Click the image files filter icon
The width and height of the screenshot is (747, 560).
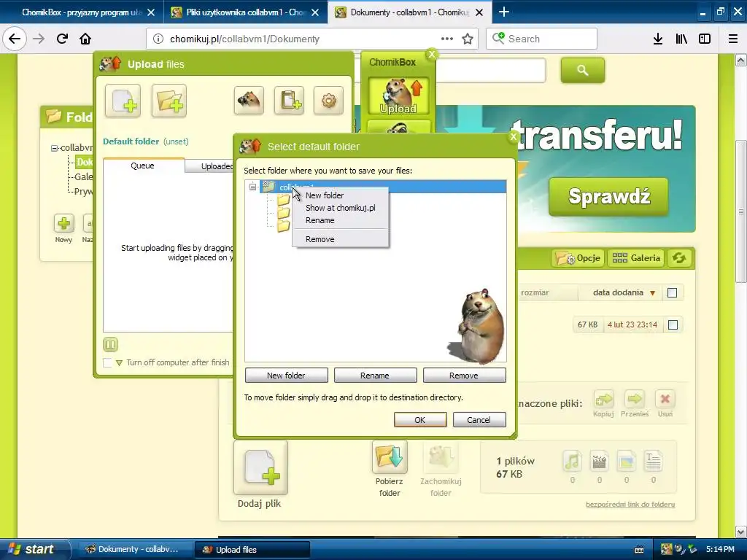(x=627, y=461)
